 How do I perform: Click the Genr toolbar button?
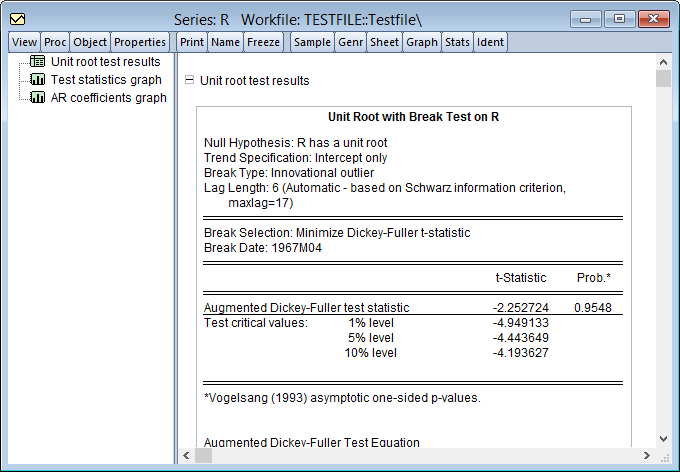pos(350,42)
